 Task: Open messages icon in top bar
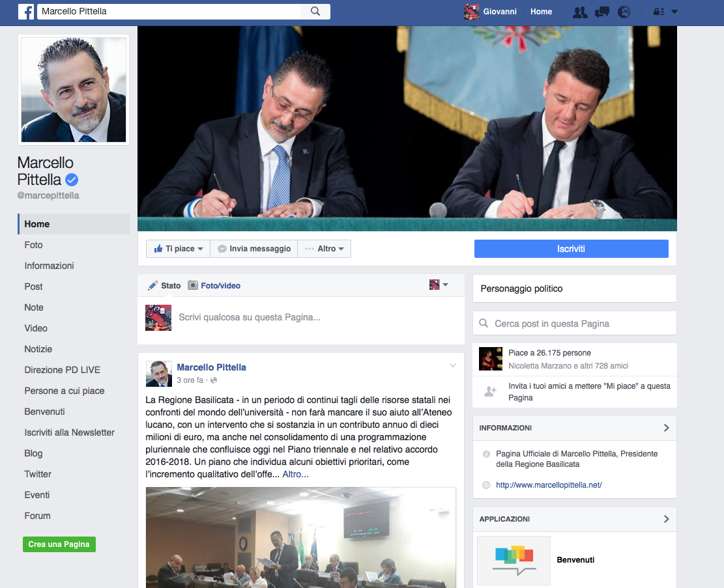602,12
